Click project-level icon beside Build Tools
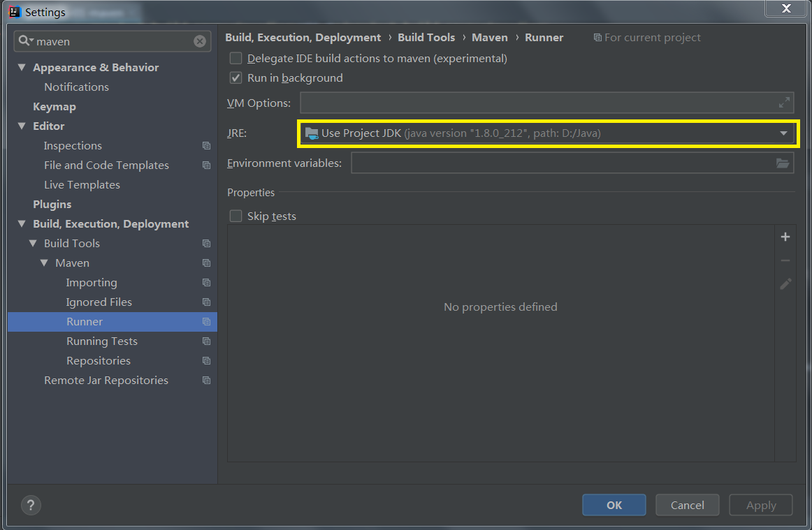This screenshot has width=812, height=530. click(207, 243)
